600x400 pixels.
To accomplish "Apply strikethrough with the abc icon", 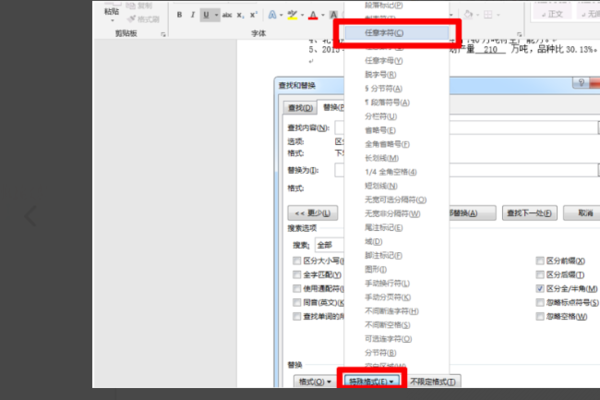I will coord(227,15).
